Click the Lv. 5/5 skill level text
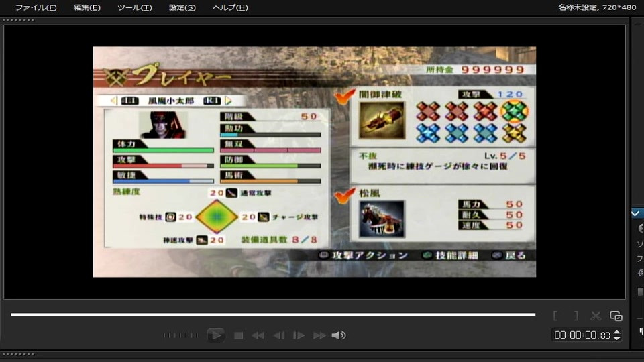 [504, 156]
